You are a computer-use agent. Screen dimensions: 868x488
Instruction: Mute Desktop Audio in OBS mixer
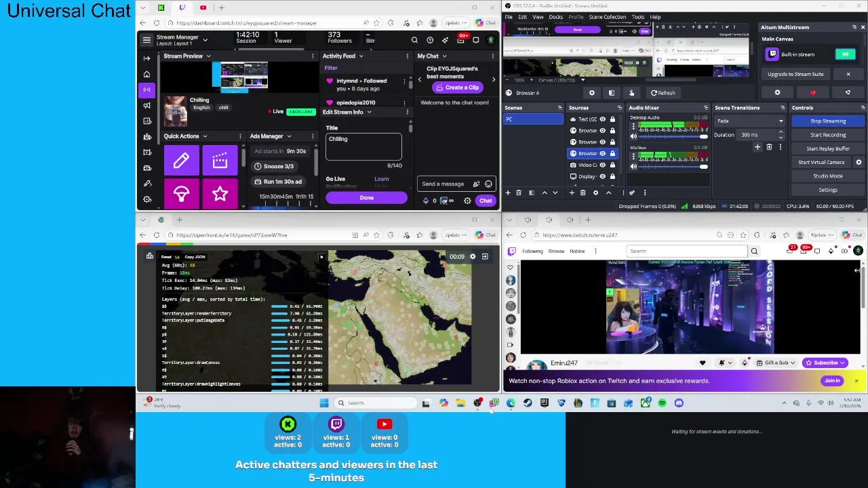pos(633,136)
